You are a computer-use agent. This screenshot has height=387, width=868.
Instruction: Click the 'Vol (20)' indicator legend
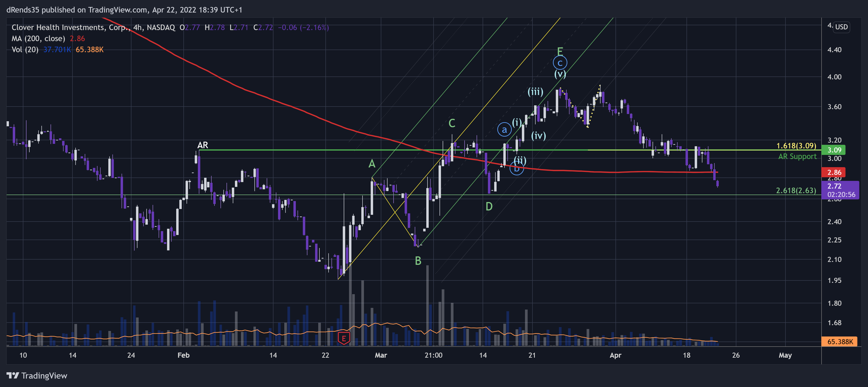click(25, 50)
